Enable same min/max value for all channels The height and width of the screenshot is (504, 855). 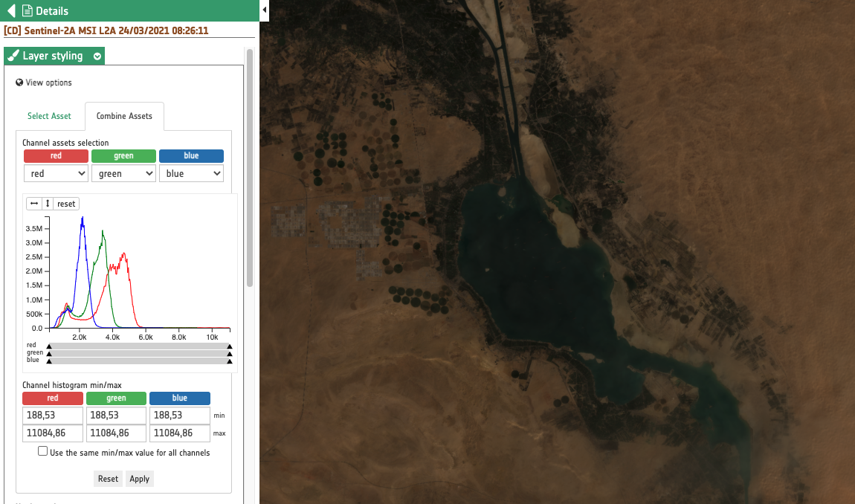click(43, 451)
